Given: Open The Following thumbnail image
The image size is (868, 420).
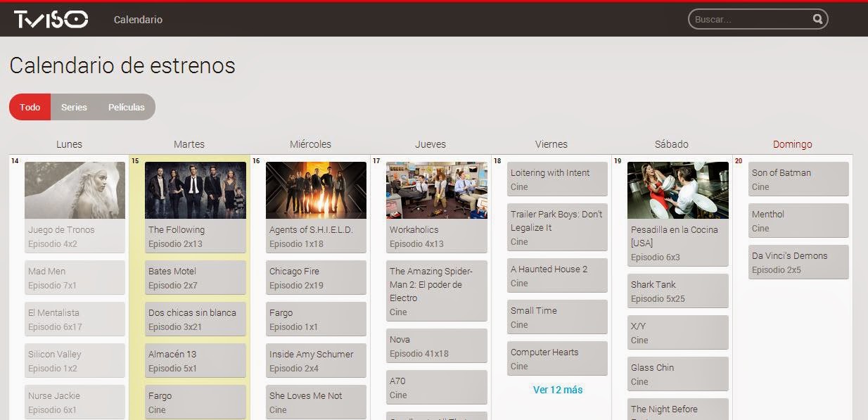Looking at the screenshot, I should [196, 190].
